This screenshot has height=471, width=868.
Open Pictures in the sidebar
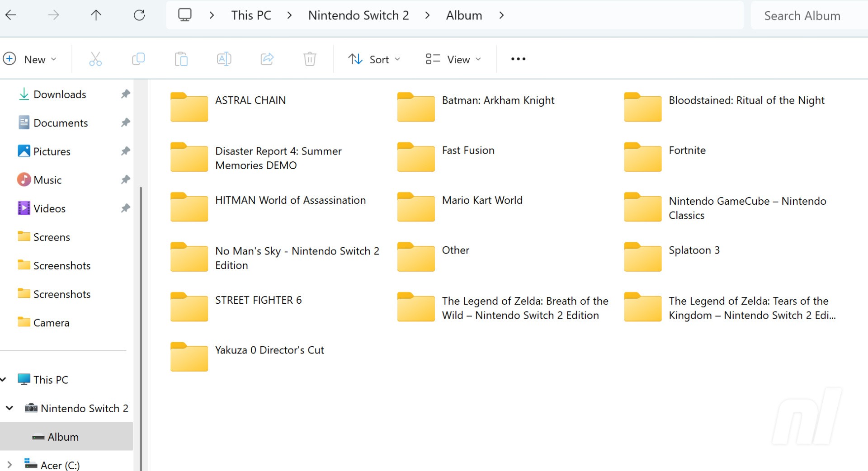[x=52, y=151]
